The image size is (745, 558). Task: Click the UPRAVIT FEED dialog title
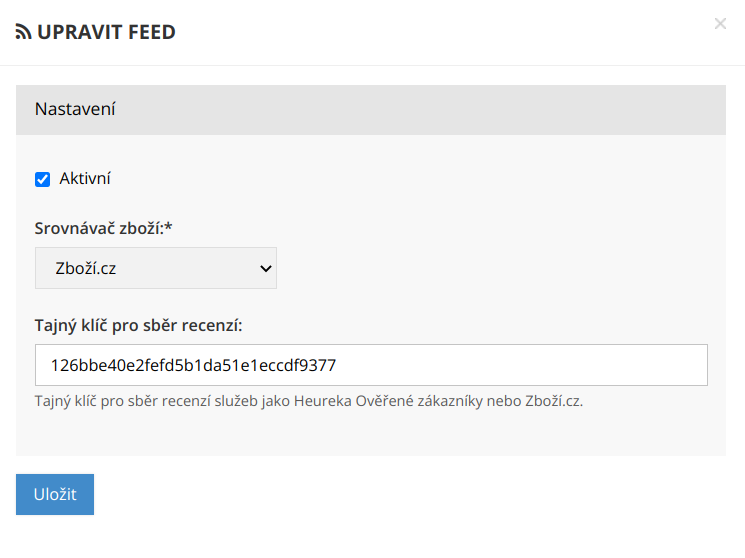coord(106,33)
